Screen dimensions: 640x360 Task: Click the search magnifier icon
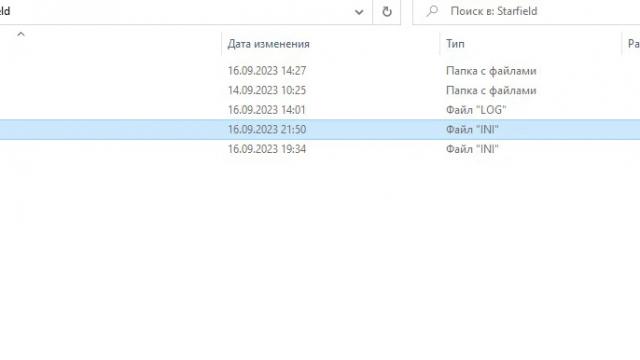[x=432, y=11]
